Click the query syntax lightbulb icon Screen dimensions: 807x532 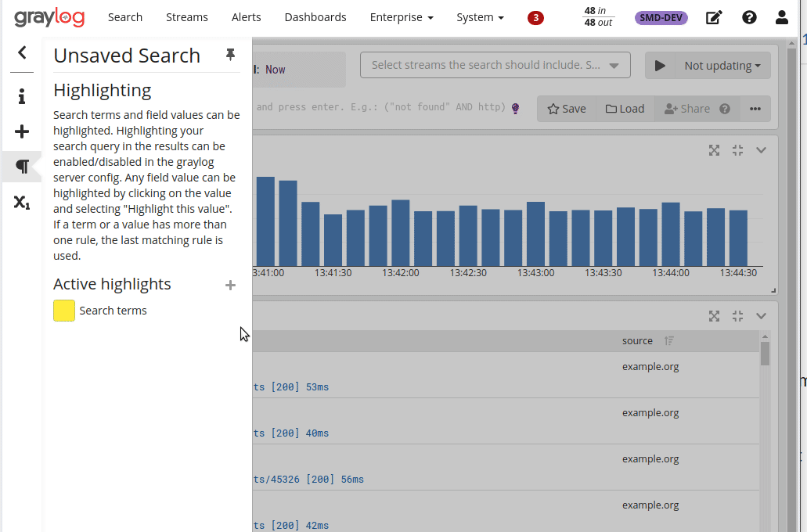click(x=515, y=108)
